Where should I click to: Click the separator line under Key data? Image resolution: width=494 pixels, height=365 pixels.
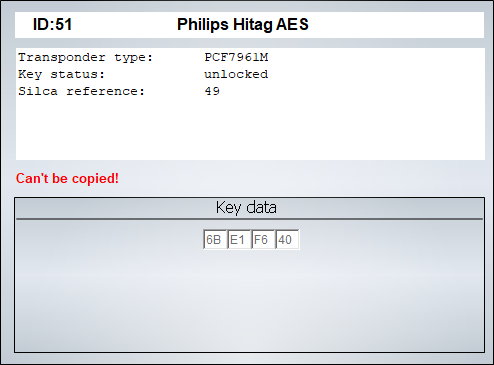(x=249, y=219)
